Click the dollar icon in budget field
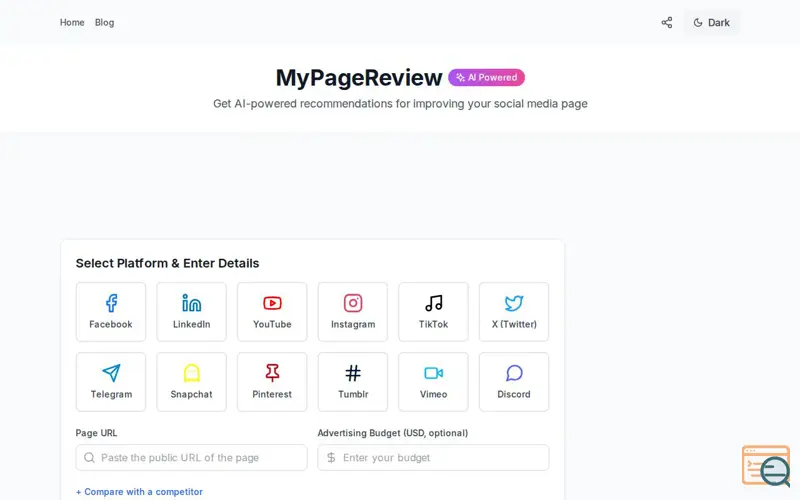Image resolution: width=800 pixels, height=500 pixels. (331, 458)
